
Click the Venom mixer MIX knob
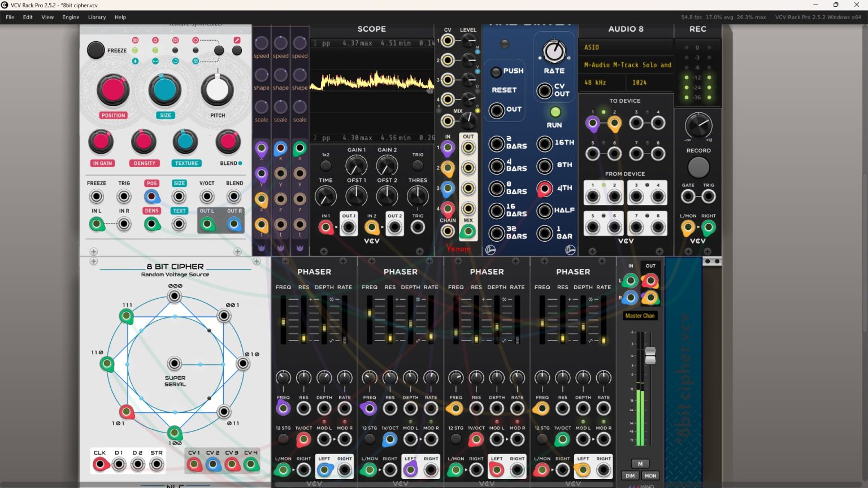[468, 120]
